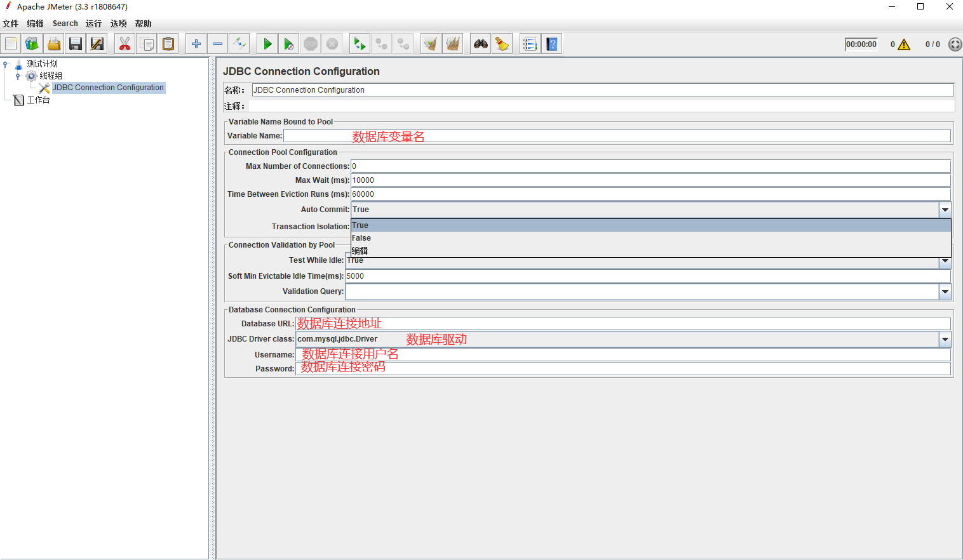Screen dimensions: 963x560
Task: Click the Database URL input field
Action: [x=623, y=324]
